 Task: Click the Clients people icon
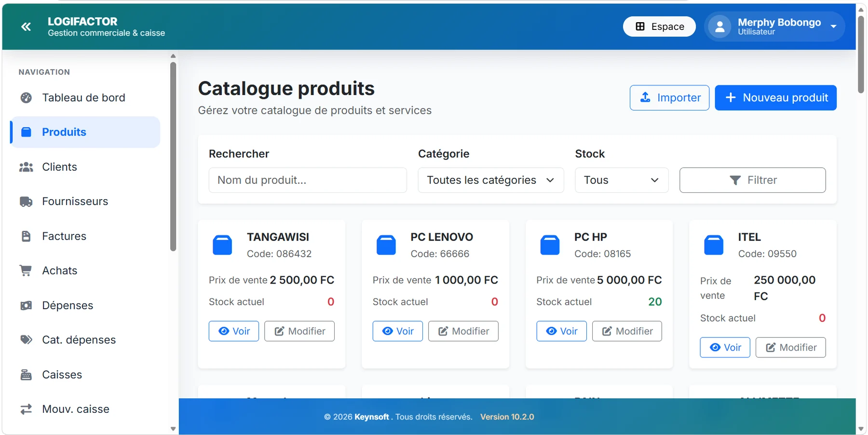coord(26,167)
